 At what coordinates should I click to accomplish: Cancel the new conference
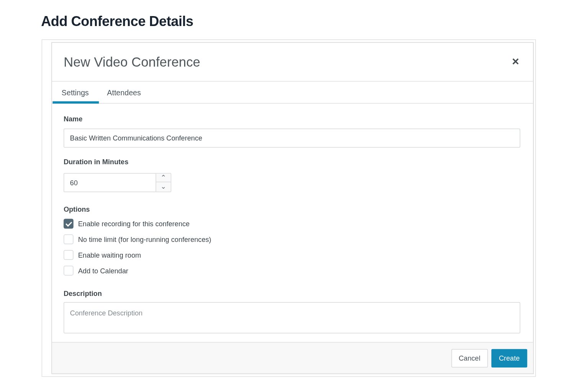(469, 358)
